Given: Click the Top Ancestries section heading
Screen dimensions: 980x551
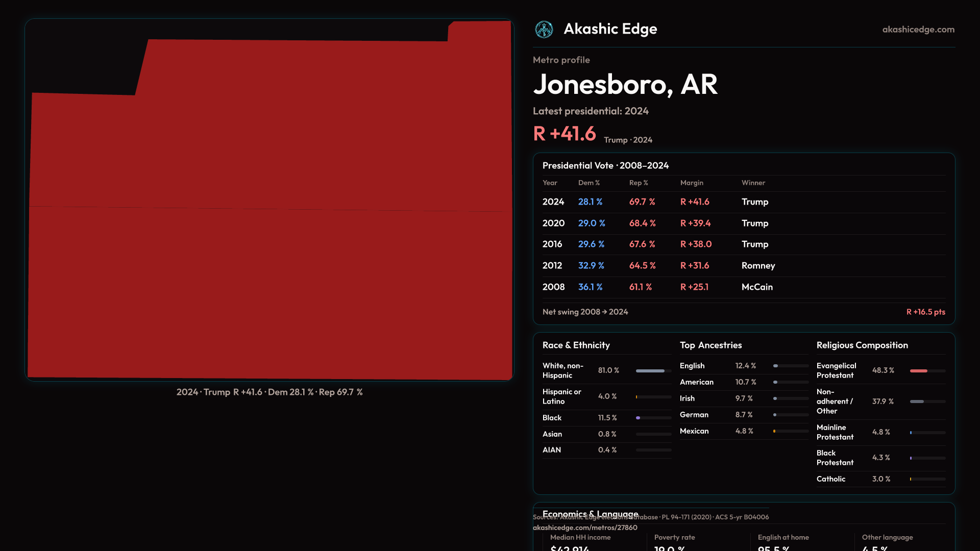Looking at the screenshot, I should 710,345.
